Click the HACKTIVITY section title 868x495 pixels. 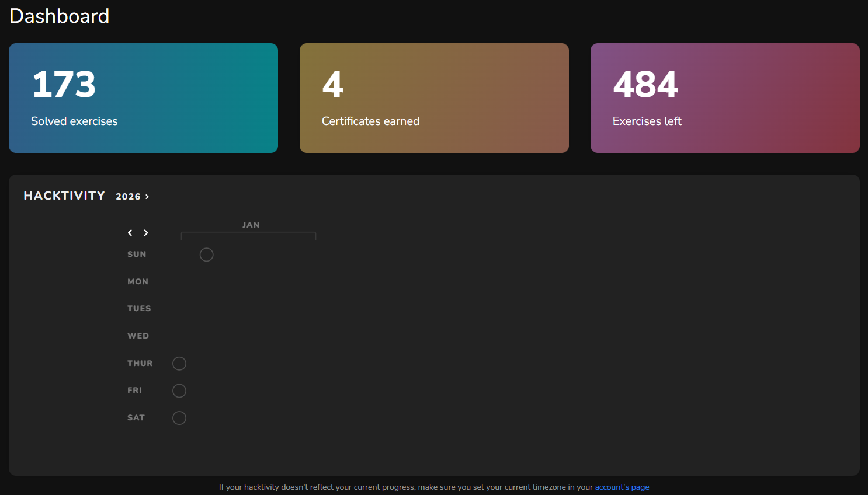64,196
